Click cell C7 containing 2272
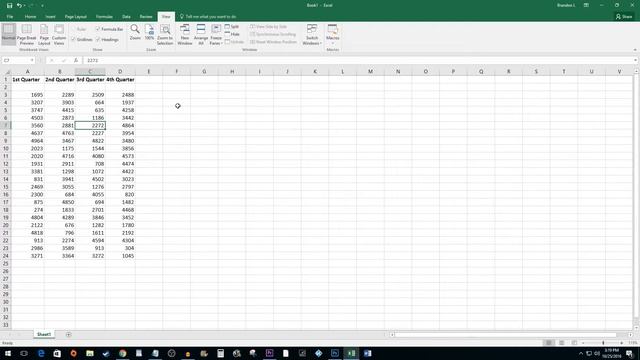 [90, 125]
